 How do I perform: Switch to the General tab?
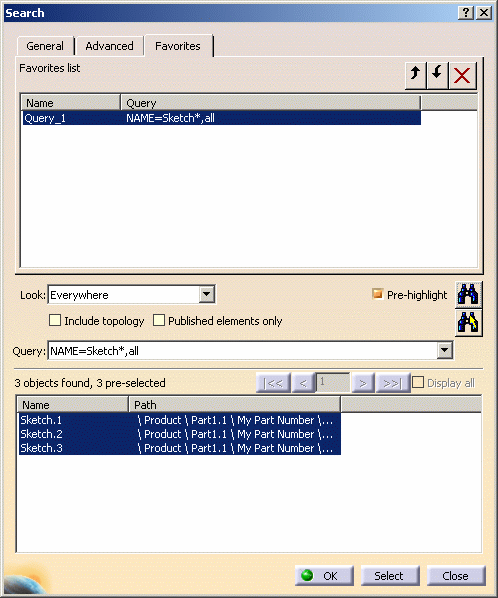[x=45, y=46]
